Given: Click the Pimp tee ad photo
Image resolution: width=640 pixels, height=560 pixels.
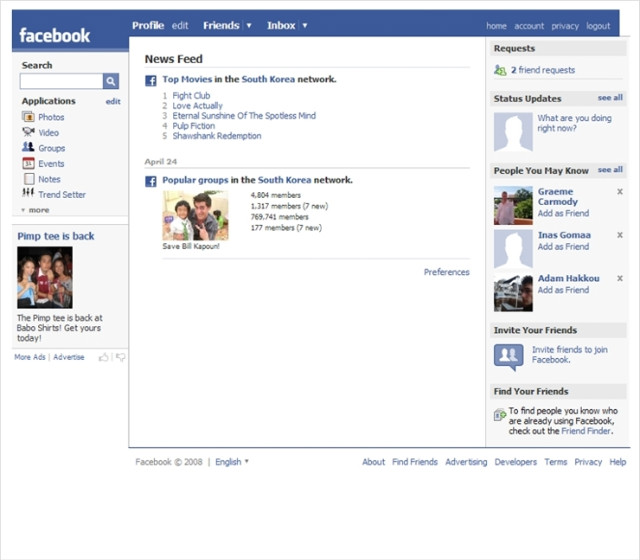Looking at the screenshot, I should pyautogui.click(x=45, y=278).
